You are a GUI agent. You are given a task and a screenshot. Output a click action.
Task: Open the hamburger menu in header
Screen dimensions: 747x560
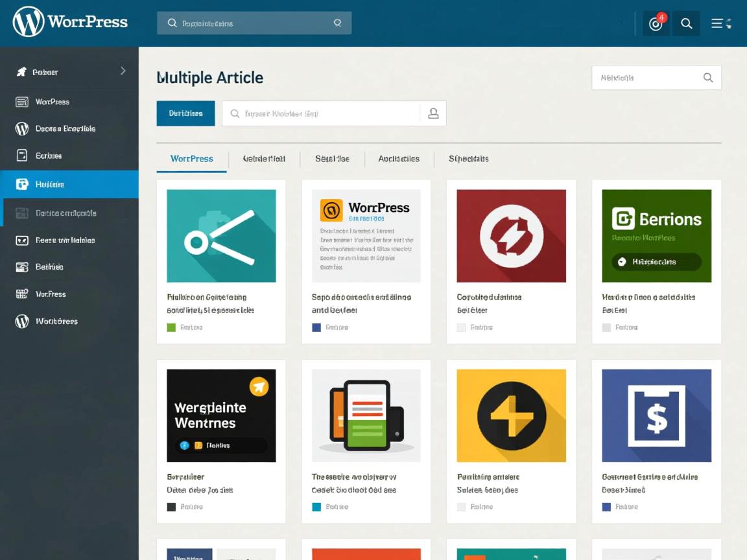pyautogui.click(x=718, y=24)
